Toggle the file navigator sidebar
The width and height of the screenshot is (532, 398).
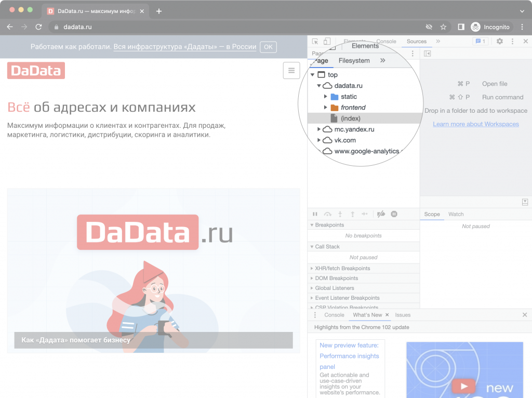coord(428,54)
